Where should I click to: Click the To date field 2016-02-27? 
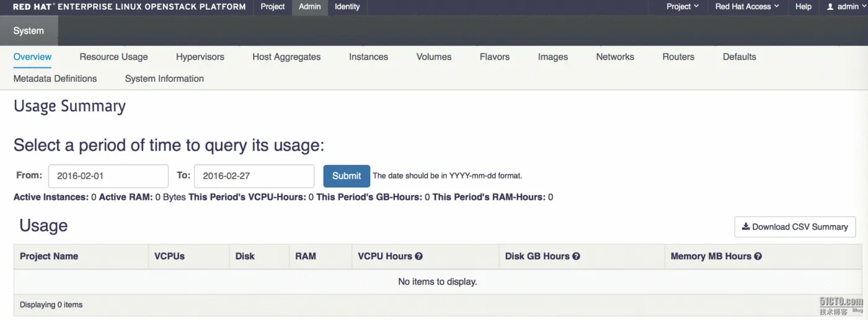(x=254, y=176)
